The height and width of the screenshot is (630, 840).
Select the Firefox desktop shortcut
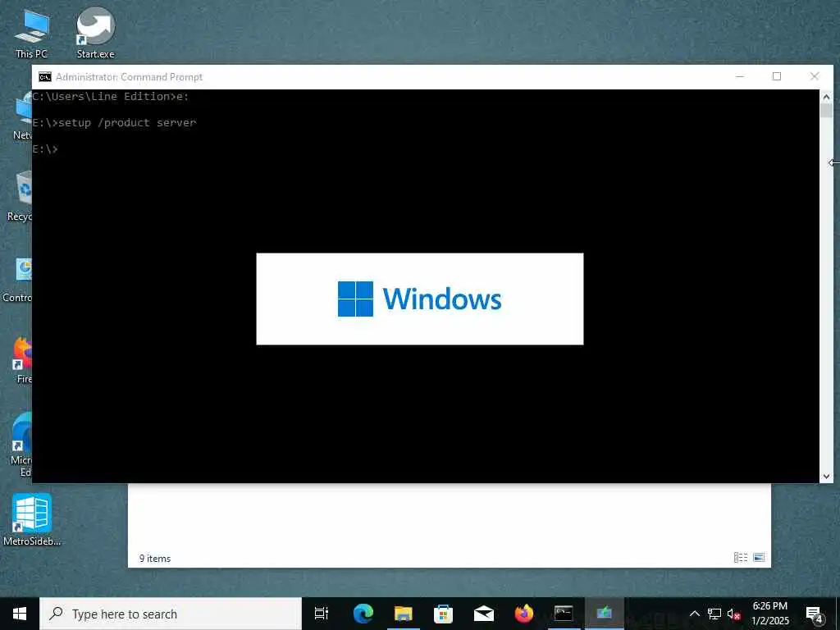pos(22,359)
